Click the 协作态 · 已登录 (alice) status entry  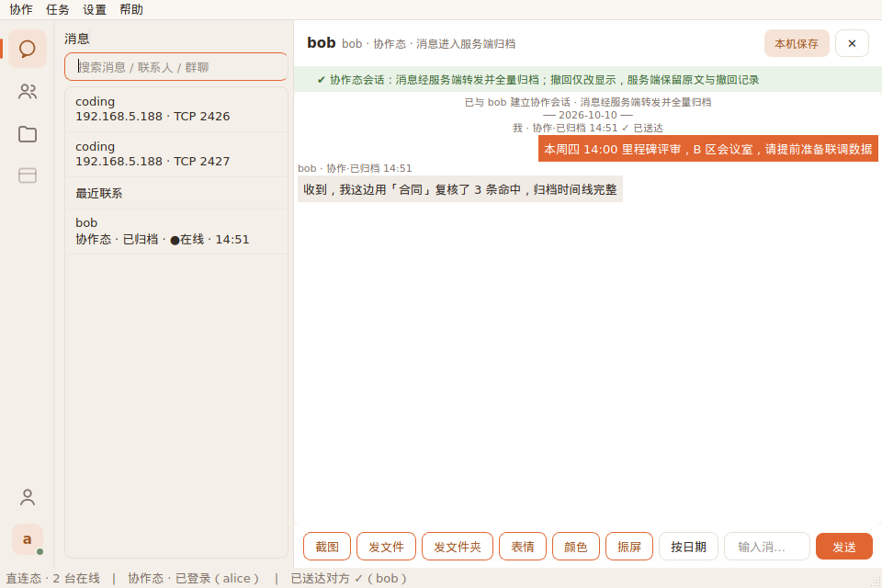click(193, 579)
